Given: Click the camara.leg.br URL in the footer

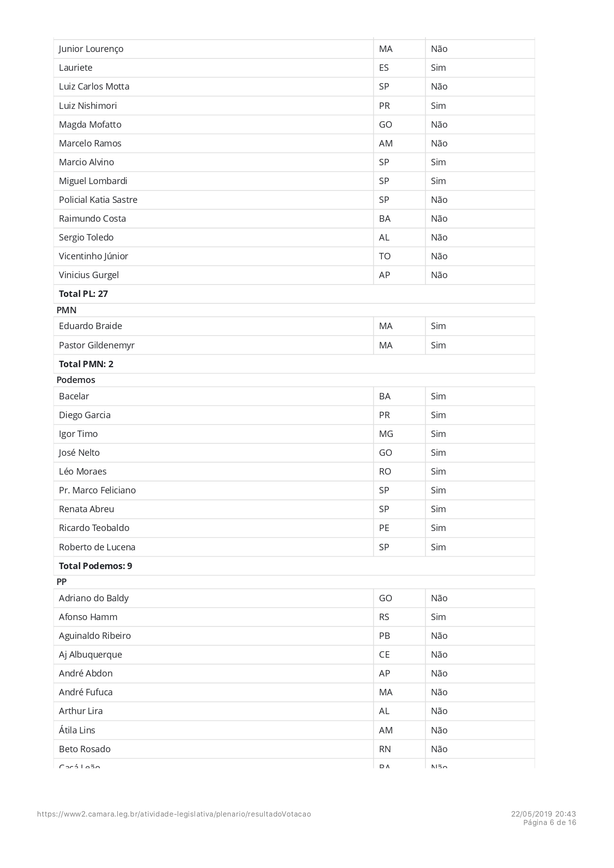Looking at the screenshot, I should coord(174,814).
